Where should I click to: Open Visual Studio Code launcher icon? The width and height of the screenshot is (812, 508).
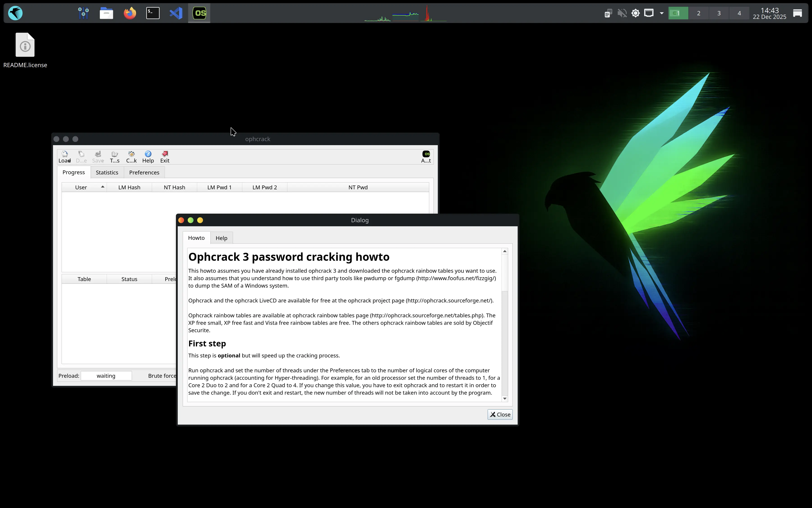click(x=176, y=13)
